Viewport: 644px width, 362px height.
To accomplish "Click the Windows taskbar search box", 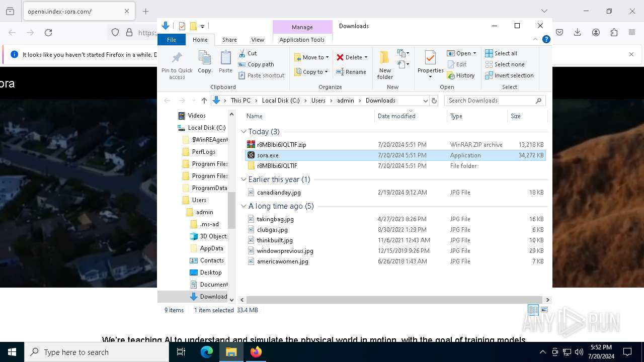I will point(97,352).
